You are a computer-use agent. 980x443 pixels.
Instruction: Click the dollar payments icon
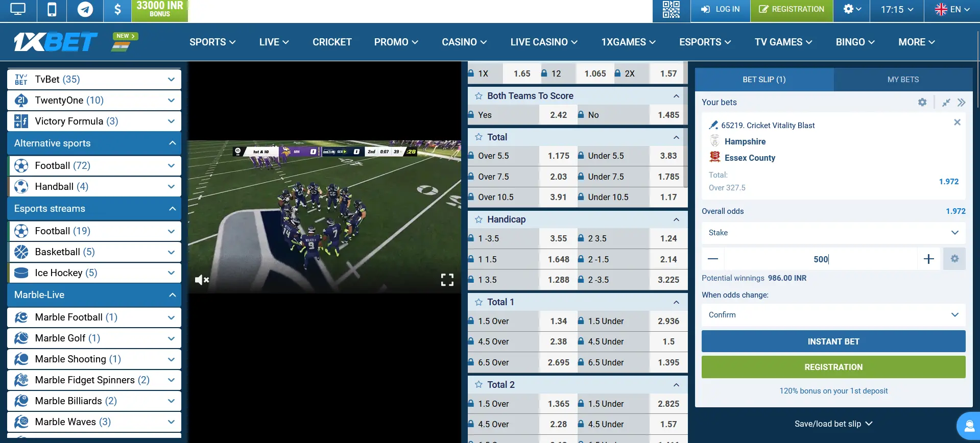117,10
